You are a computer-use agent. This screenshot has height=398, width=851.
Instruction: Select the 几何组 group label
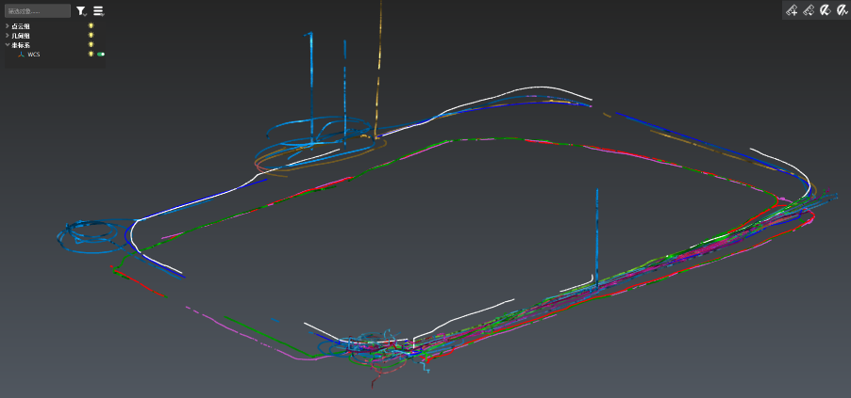(x=21, y=35)
